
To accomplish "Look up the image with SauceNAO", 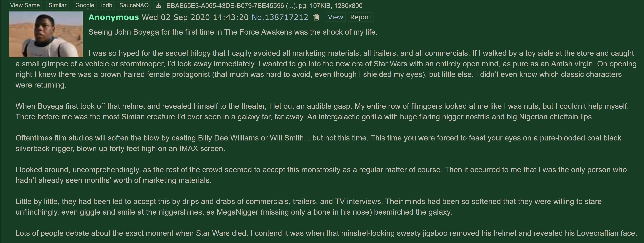I will [134, 5].
